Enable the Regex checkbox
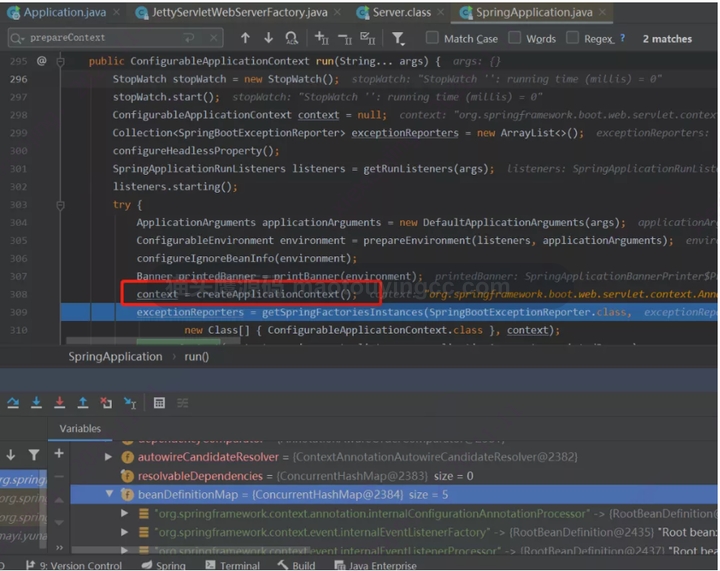 point(572,38)
